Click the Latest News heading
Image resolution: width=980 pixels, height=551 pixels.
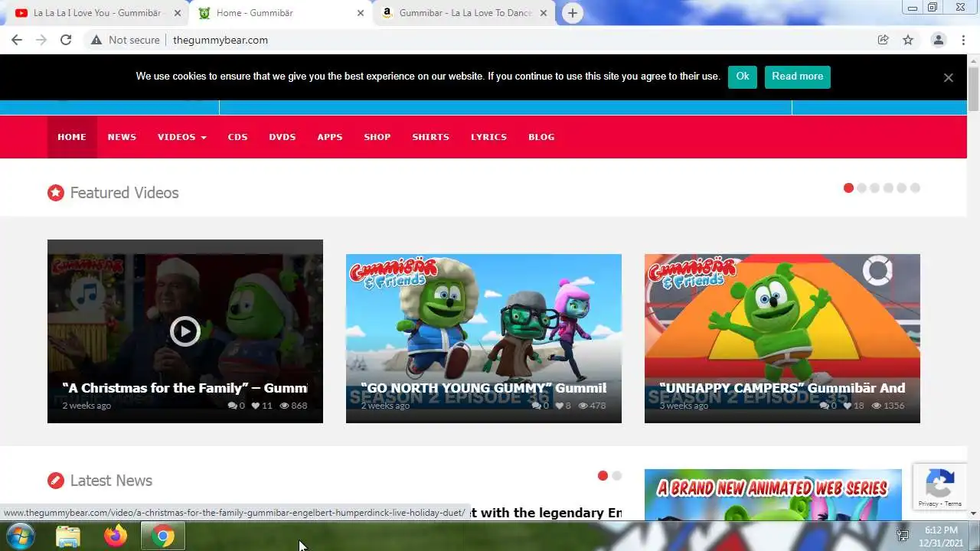pos(111,481)
